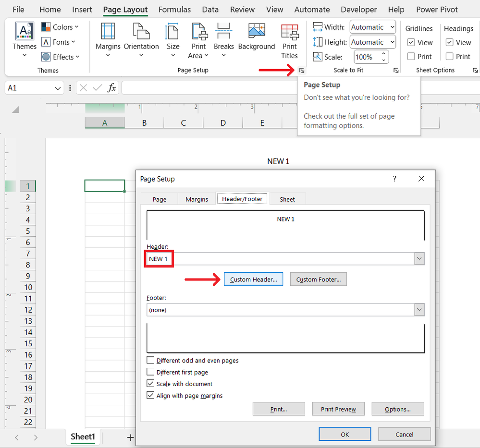Click previous sheet navigation arrow
This screenshot has width=480, height=448.
point(17,437)
